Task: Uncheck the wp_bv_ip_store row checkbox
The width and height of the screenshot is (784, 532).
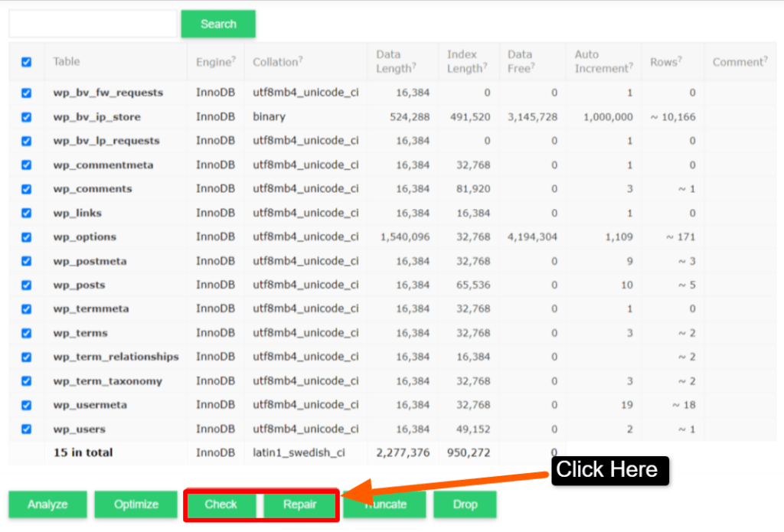Action: [x=27, y=117]
